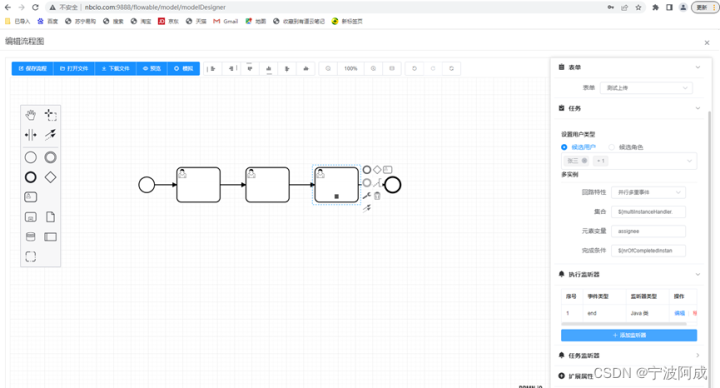Click the 打开文件 toolbar button
Viewport: 720px width, 388px height.
point(74,68)
